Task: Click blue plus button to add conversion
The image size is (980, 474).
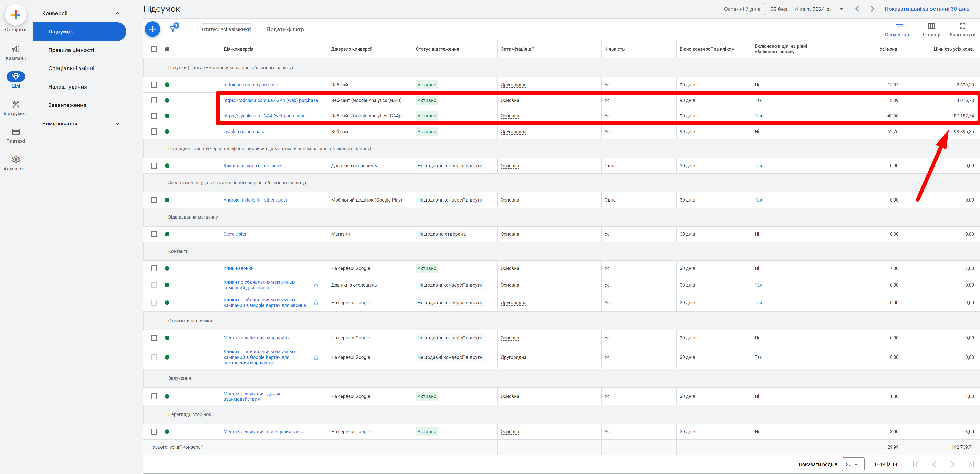Action: [x=153, y=29]
